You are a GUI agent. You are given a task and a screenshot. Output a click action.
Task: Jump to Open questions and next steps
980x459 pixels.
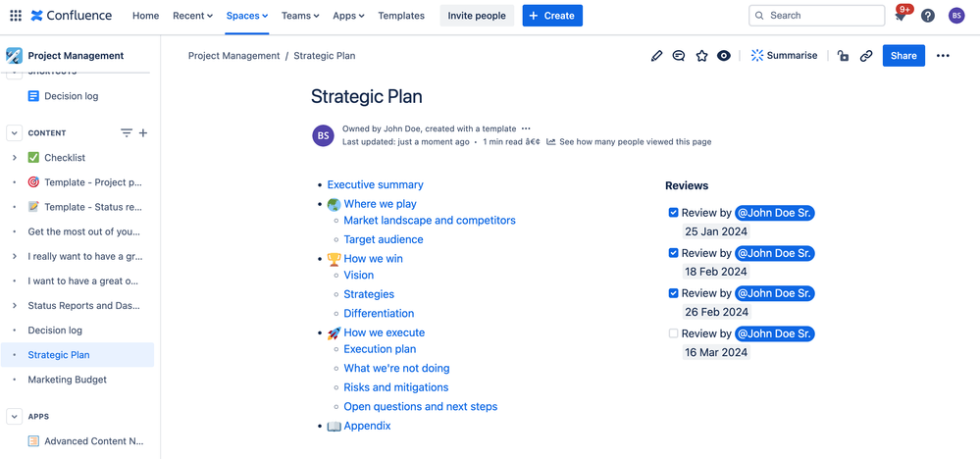(421, 407)
